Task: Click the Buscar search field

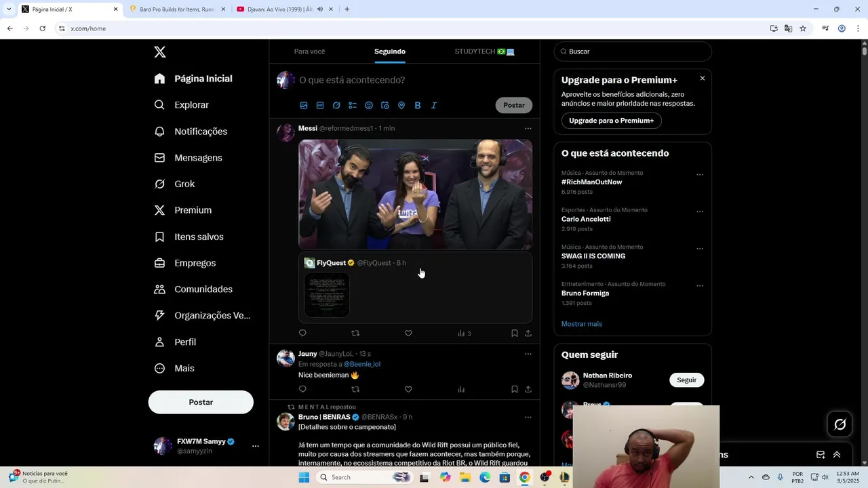Action: [x=633, y=52]
